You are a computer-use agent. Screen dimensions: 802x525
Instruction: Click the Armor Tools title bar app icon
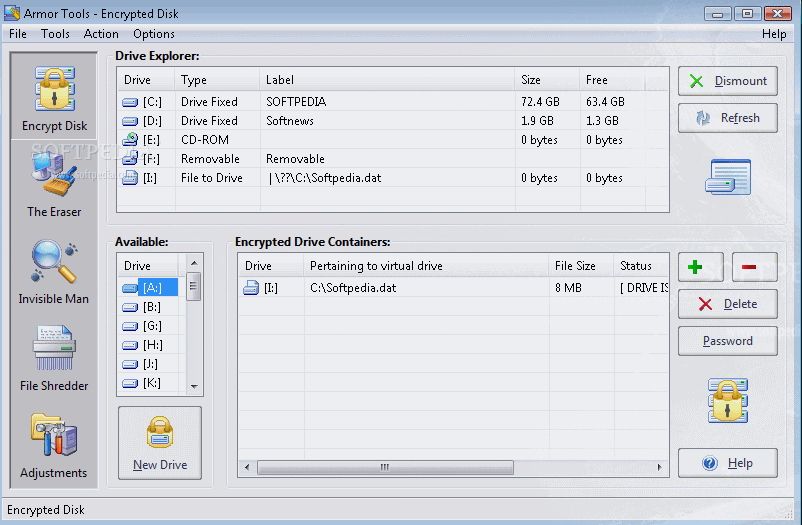pos(12,13)
